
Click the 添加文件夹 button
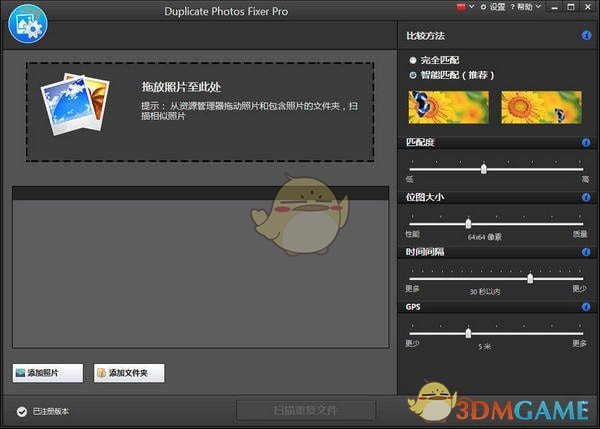(128, 373)
